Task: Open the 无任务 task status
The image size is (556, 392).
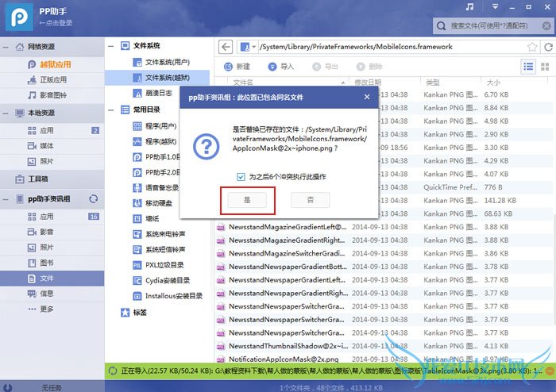Action: (52, 388)
